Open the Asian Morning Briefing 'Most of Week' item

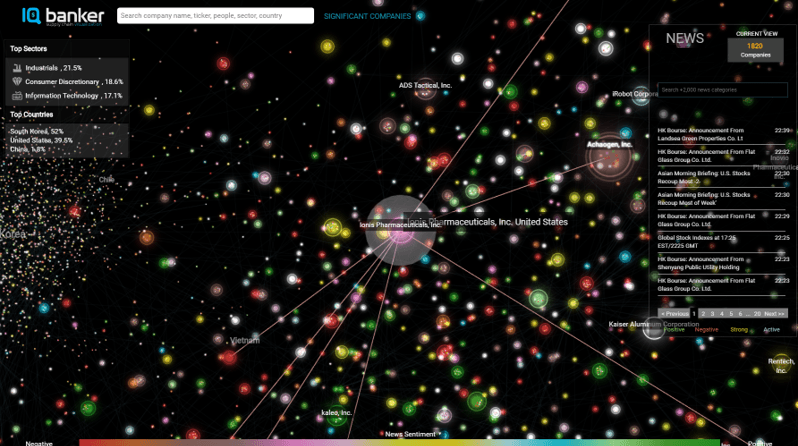[722, 199]
